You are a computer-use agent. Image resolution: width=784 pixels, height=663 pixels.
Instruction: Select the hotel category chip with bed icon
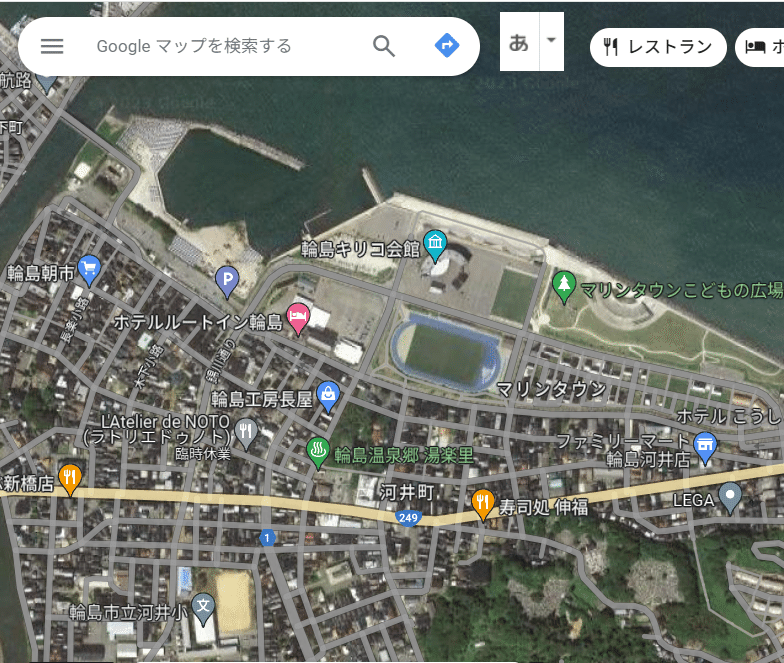click(x=760, y=47)
